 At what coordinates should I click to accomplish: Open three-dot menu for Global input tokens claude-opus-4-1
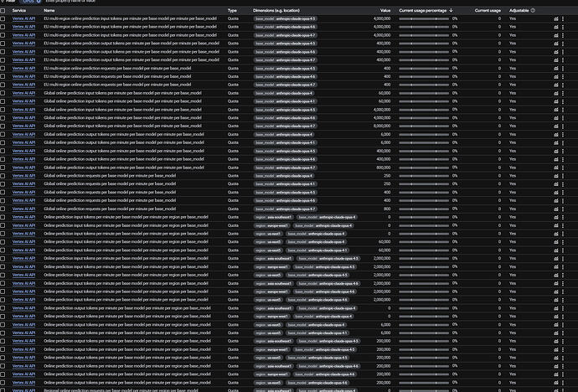[563, 101]
